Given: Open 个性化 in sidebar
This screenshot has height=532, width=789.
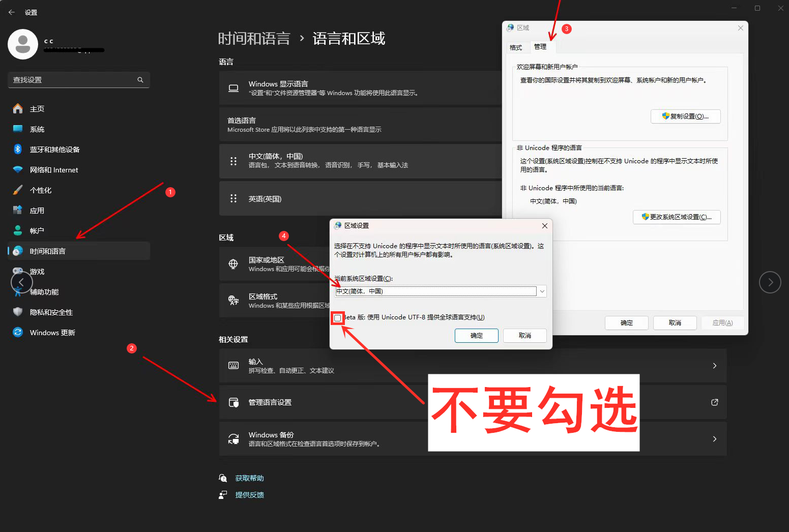Looking at the screenshot, I should 79,190.
